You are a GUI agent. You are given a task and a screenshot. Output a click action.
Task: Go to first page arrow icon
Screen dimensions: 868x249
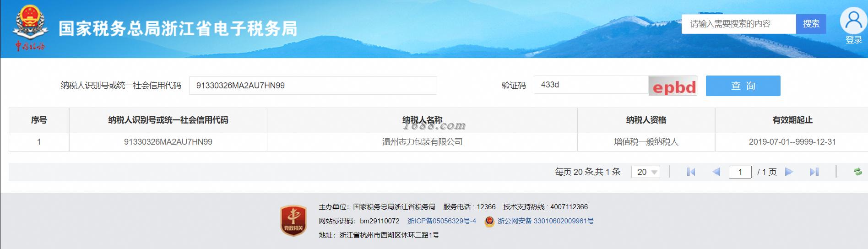691,172
